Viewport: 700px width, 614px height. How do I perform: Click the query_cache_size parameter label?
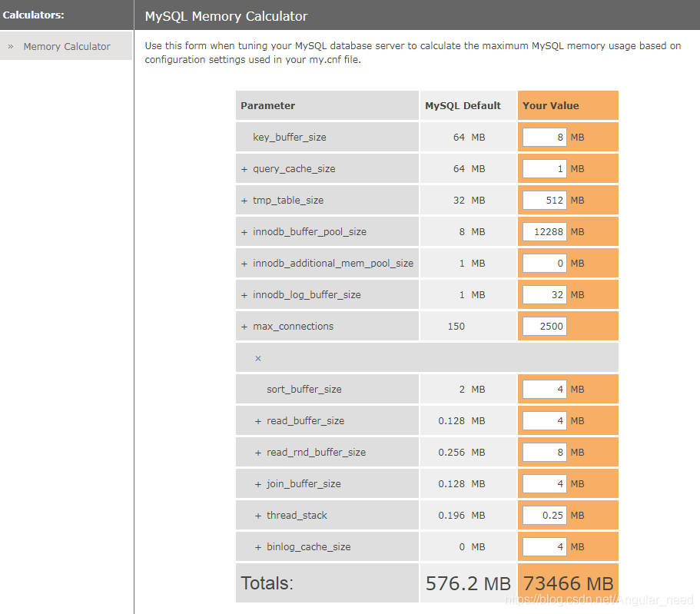(294, 169)
